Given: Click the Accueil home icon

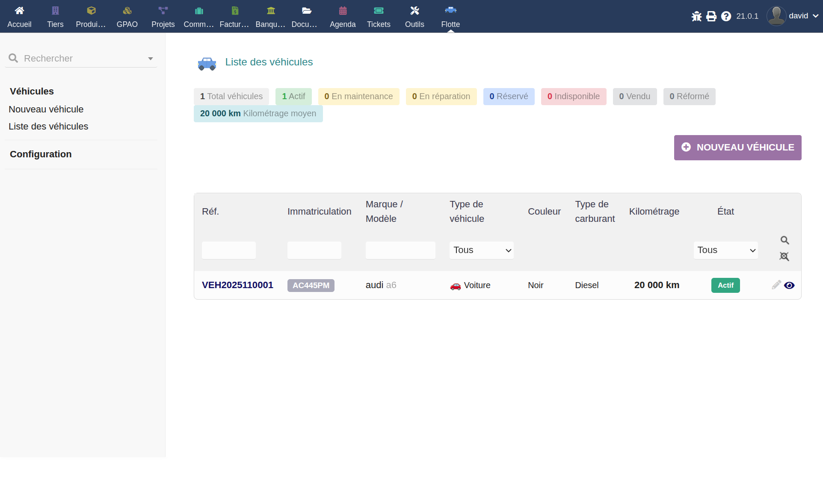Looking at the screenshot, I should coord(19,11).
